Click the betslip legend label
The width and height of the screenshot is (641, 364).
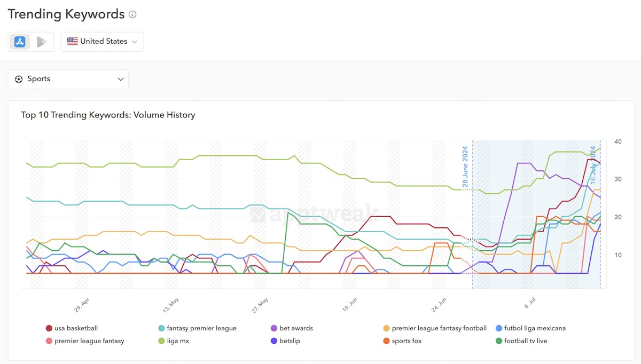[x=290, y=341]
